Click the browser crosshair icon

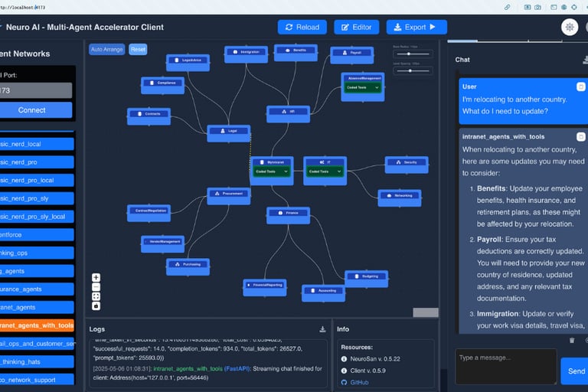tap(573, 7)
